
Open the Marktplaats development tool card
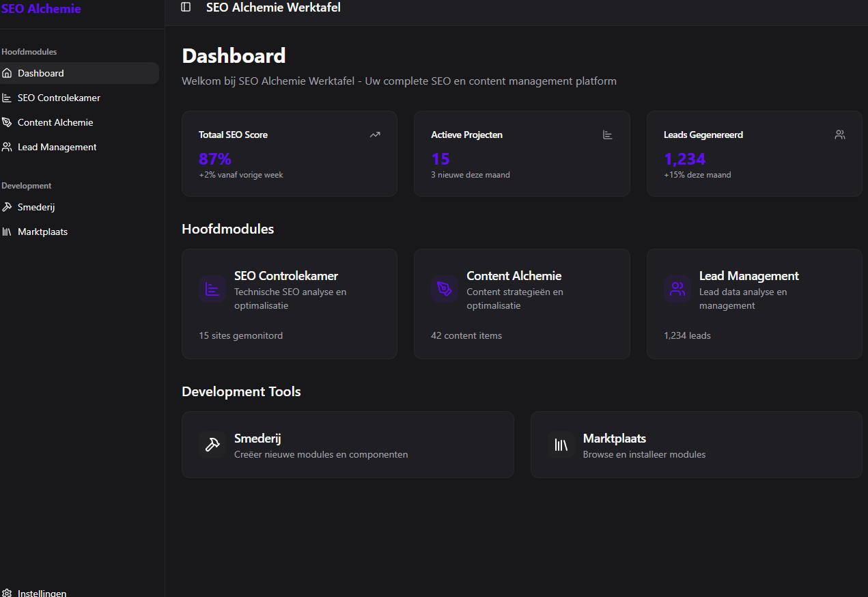click(696, 445)
